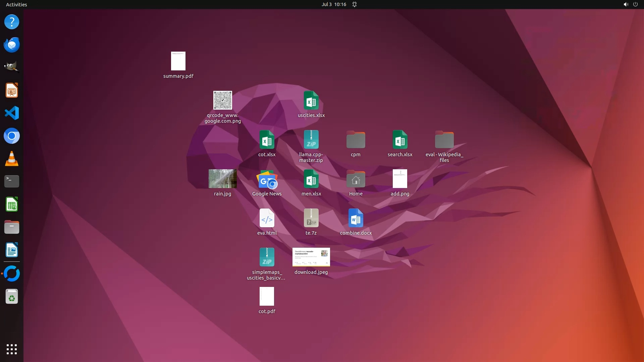Open the power icon system menu
The width and height of the screenshot is (644, 362).
click(635, 4)
